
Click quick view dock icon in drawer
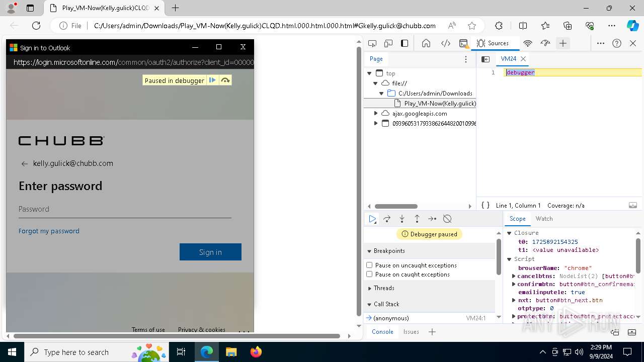click(x=615, y=332)
